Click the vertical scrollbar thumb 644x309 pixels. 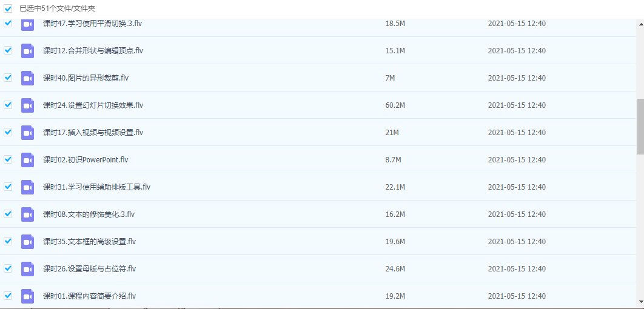(640, 126)
